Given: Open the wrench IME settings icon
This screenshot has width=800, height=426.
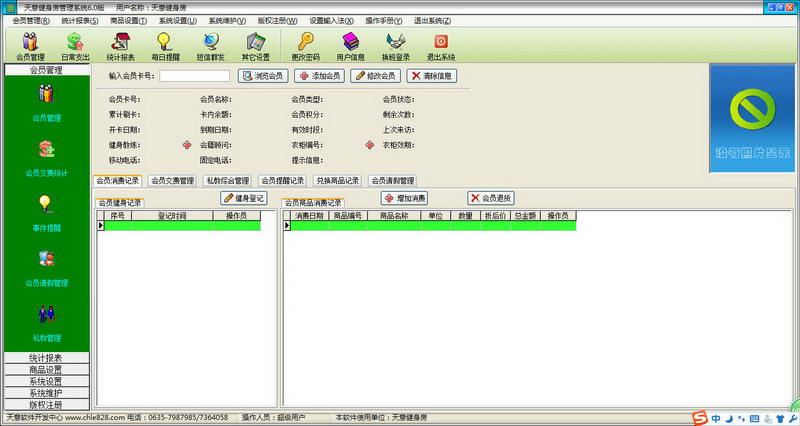Looking at the screenshot, I should coord(792,419).
